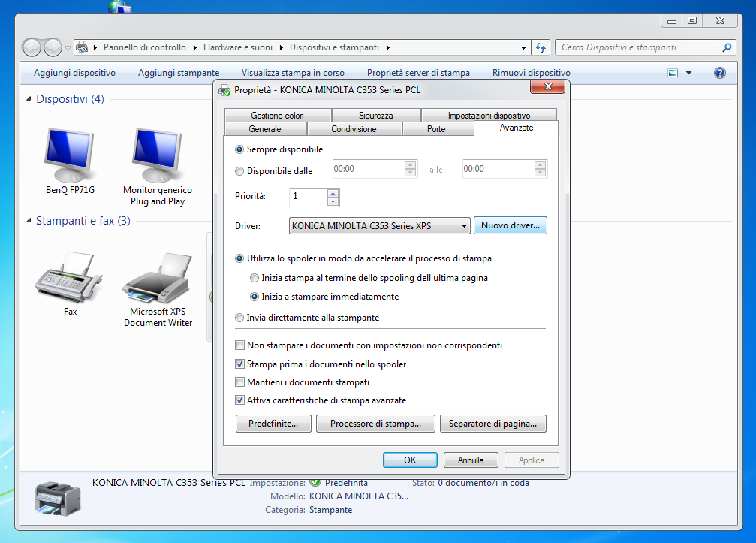Click the search magnifier icon

pyautogui.click(x=726, y=47)
